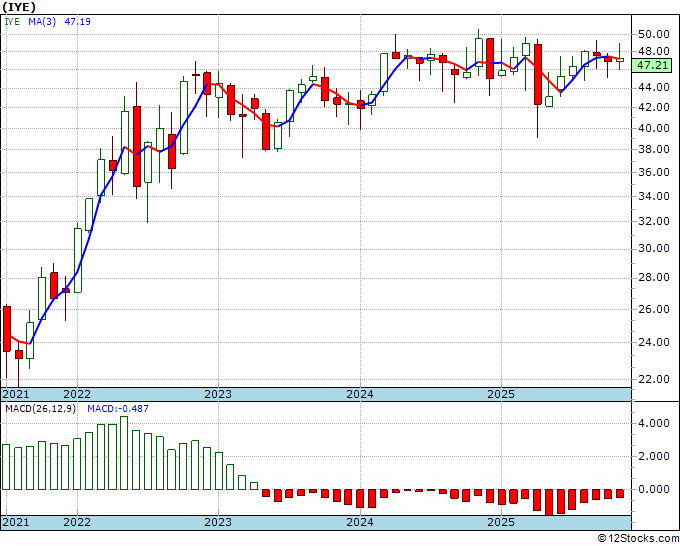Click the 38.00 price axis label
The width and height of the screenshot is (680, 546).
pos(653,149)
